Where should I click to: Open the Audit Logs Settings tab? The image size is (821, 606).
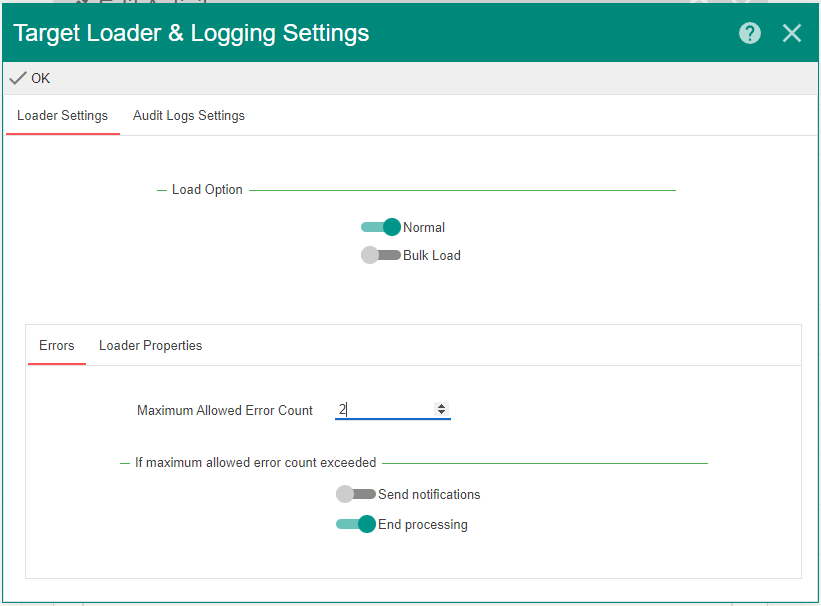tap(189, 115)
